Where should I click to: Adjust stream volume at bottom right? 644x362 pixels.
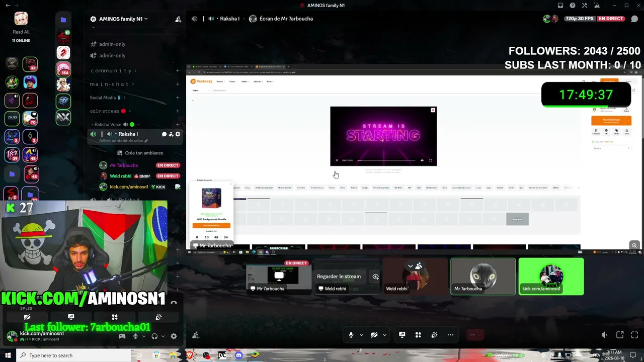[x=604, y=335]
